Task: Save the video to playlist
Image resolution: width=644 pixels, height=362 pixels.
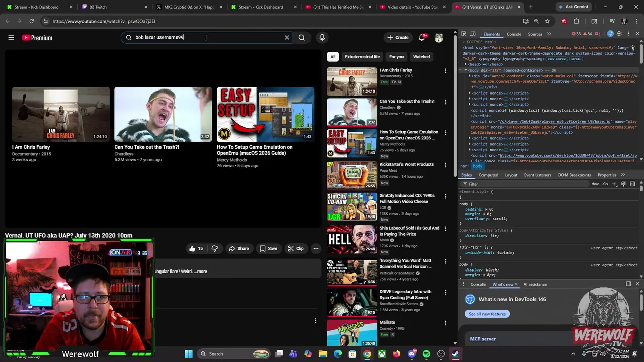Action: (x=268, y=248)
